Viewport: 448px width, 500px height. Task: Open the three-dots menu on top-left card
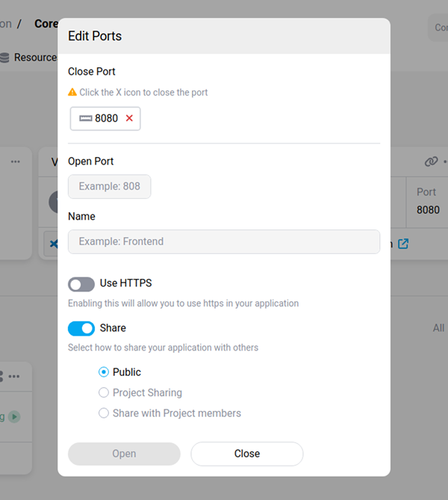[x=16, y=161]
